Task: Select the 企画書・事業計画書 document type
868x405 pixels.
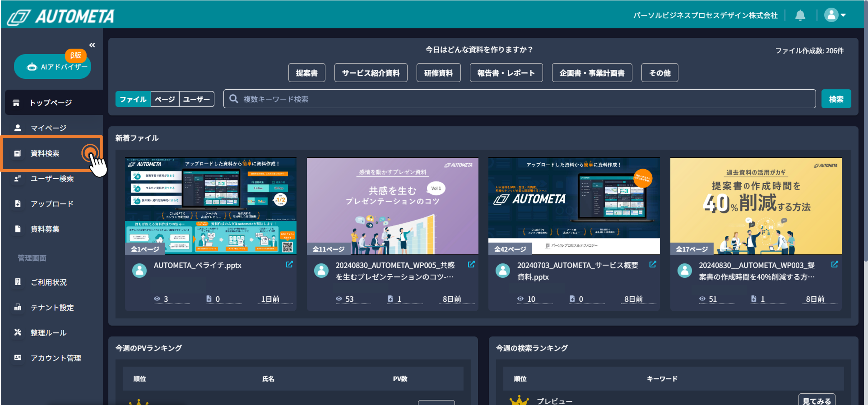Action: tap(592, 73)
